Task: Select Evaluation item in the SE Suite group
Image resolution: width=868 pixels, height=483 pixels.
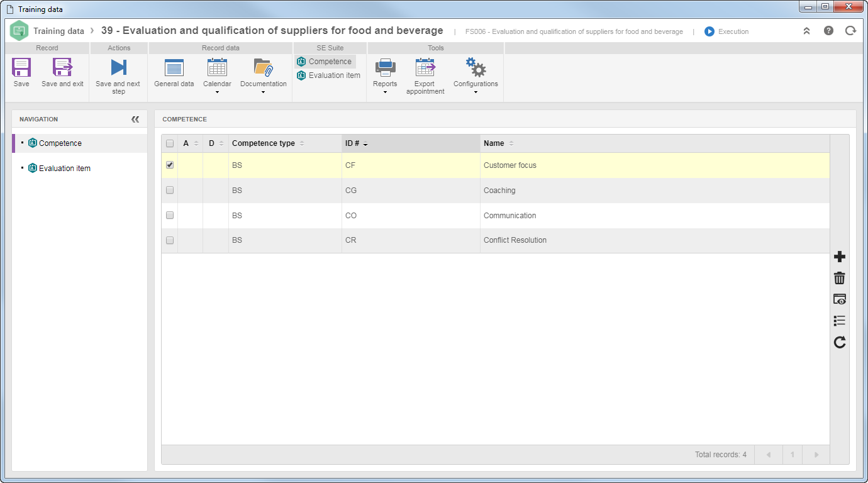Action: [x=328, y=75]
